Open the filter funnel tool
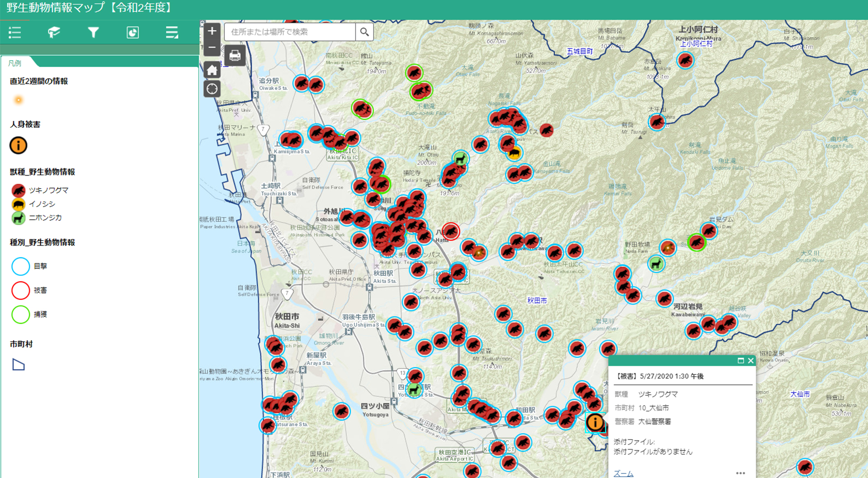This screenshot has width=868, height=478. pos(93,33)
